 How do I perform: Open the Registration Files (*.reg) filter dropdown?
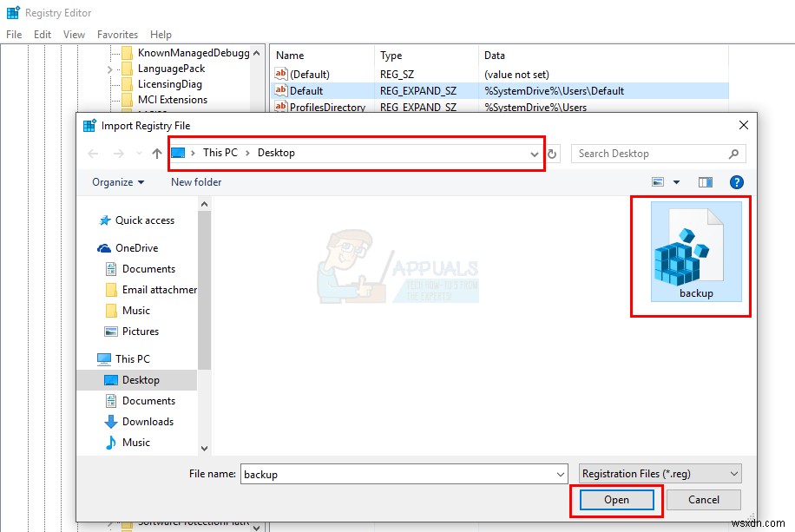(659, 473)
